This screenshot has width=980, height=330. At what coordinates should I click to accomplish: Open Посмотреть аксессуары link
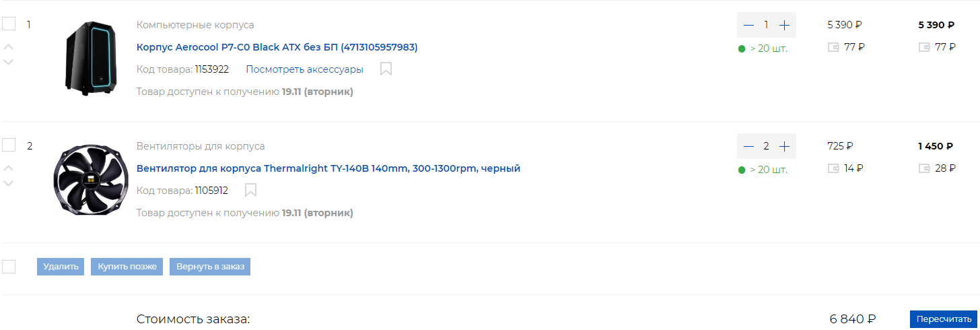pos(304,69)
